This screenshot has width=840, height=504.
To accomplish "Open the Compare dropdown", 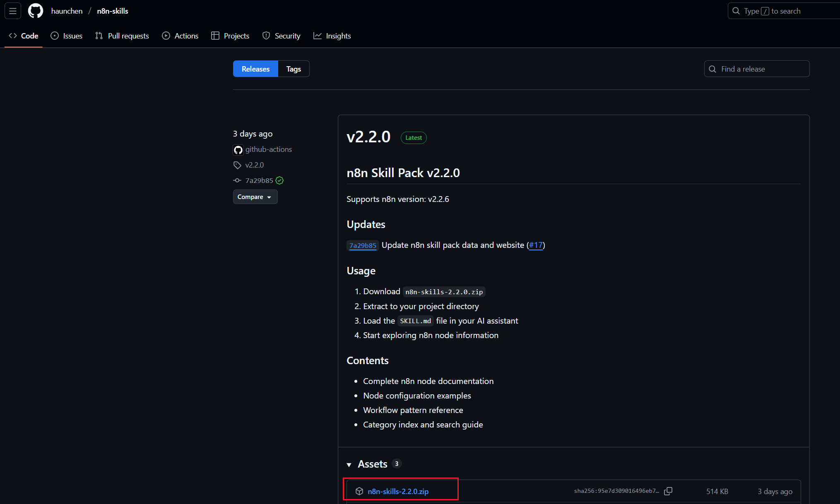I will pos(255,197).
